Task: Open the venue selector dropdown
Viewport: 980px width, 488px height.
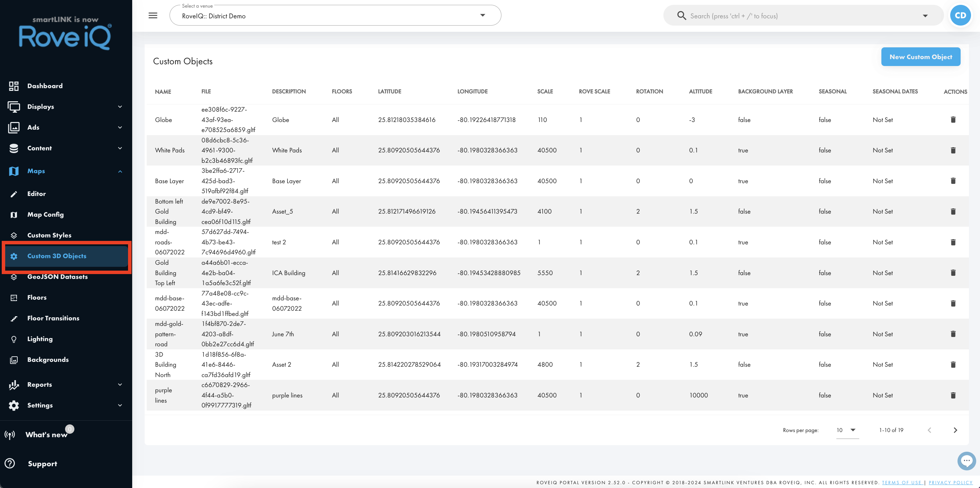Action: click(x=335, y=16)
